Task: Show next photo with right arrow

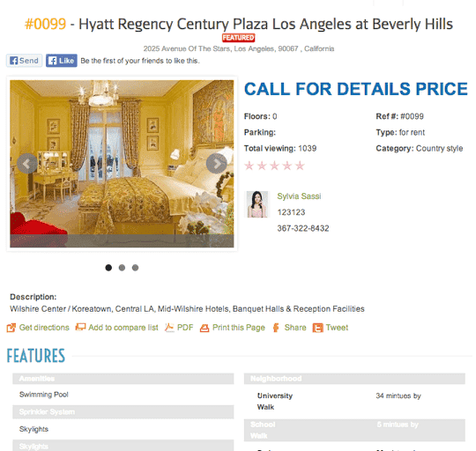Action: click(217, 164)
